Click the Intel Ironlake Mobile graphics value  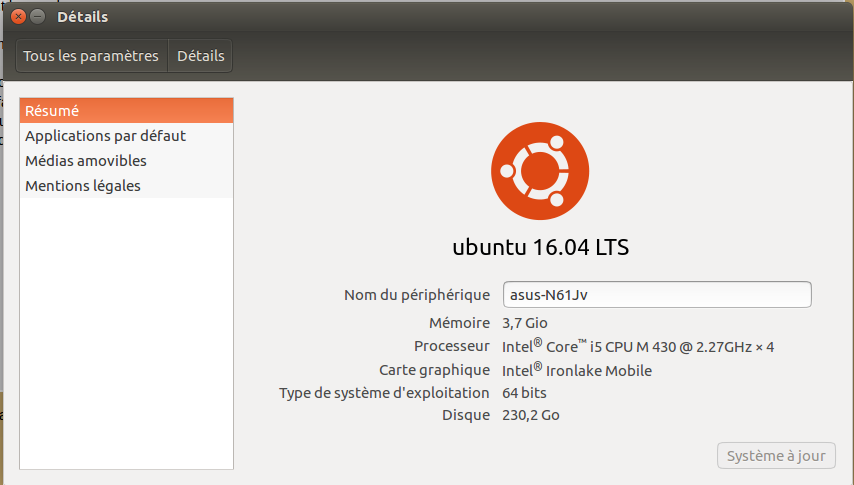(577, 370)
